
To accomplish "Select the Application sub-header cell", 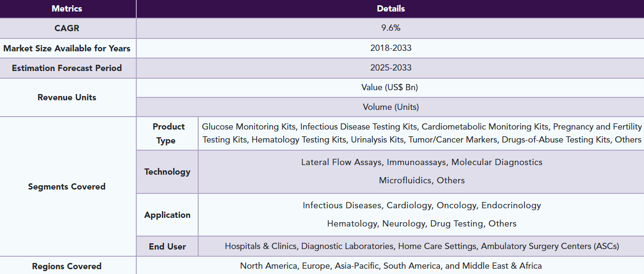I will [167, 215].
